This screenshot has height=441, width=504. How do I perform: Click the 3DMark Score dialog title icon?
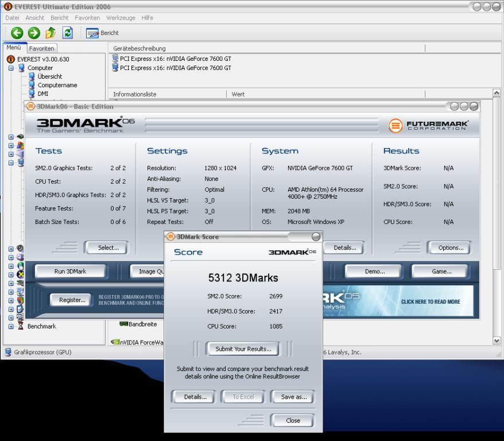[170, 237]
